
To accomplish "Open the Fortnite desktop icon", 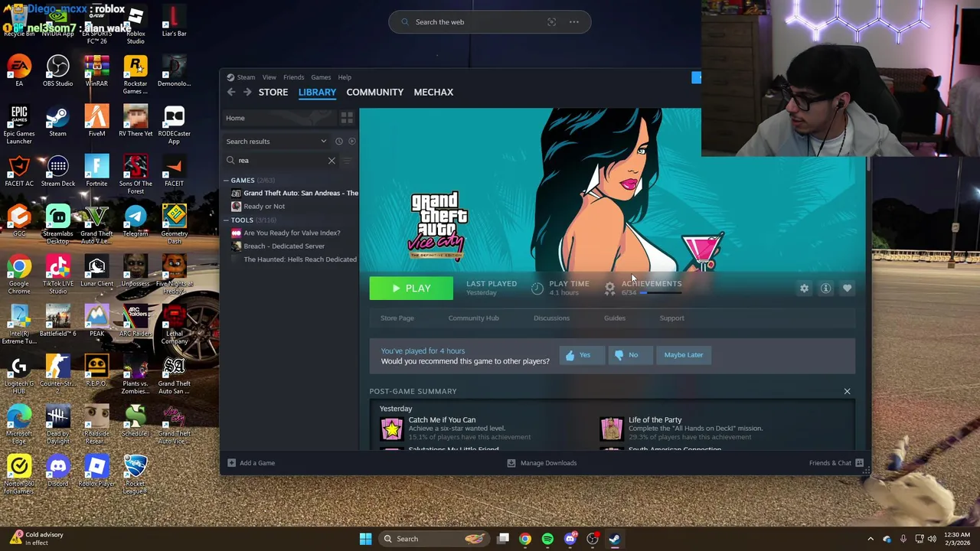I will tap(96, 171).
